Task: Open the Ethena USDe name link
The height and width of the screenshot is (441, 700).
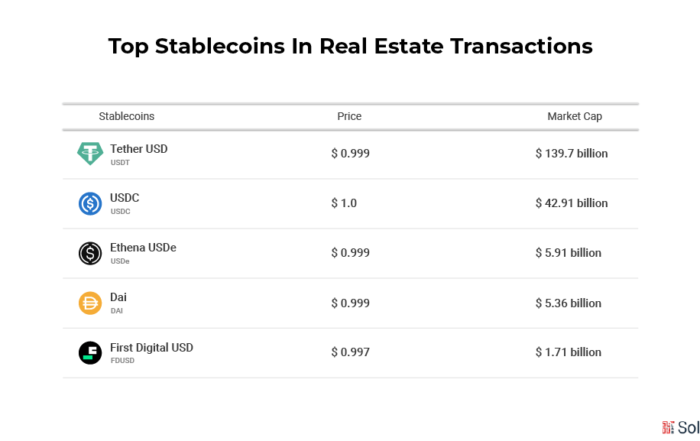Action: coord(143,247)
